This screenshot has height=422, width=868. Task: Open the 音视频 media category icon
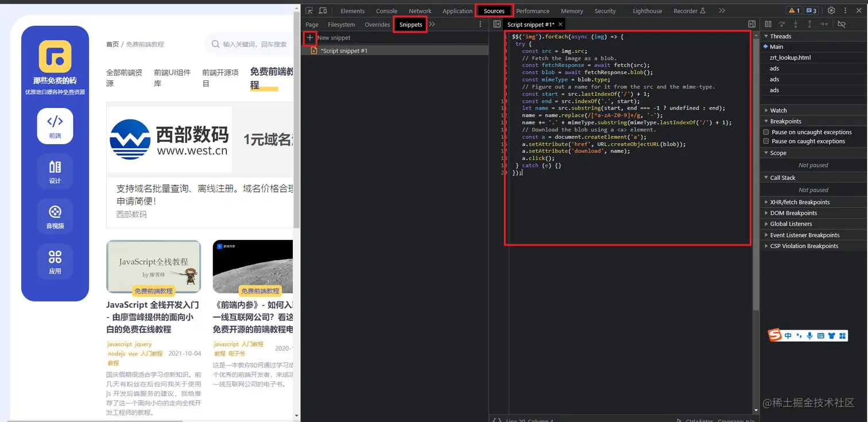[x=55, y=216]
